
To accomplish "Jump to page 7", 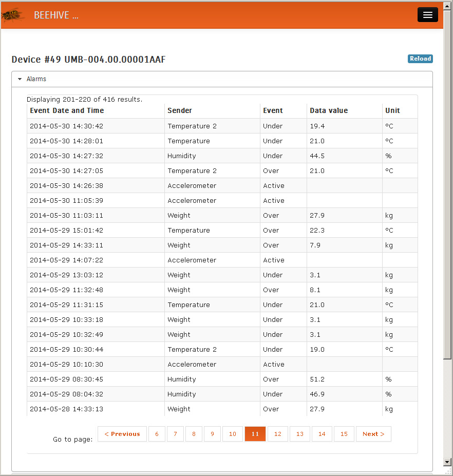I will coord(175,434).
